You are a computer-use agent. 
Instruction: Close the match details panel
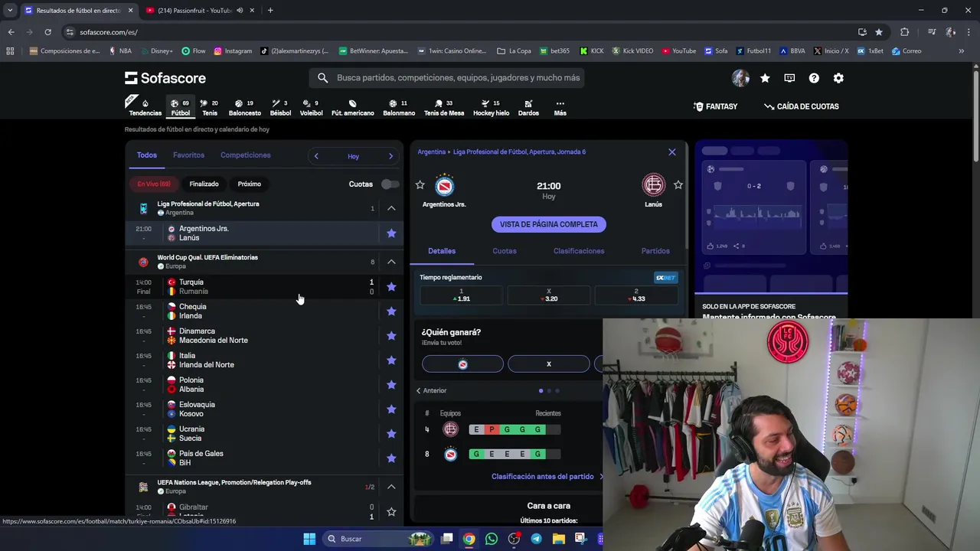672,152
